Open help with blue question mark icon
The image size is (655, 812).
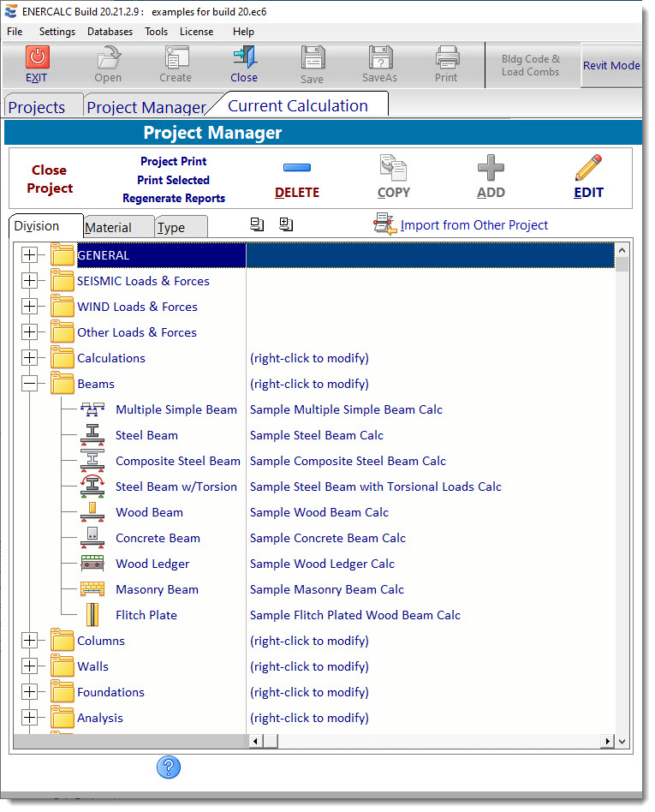click(x=169, y=767)
